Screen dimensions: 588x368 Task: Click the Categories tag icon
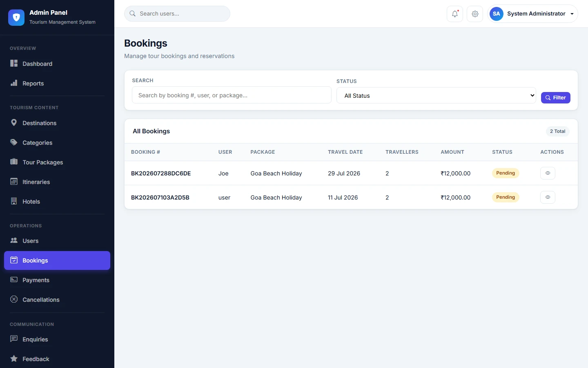click(14, 142)
